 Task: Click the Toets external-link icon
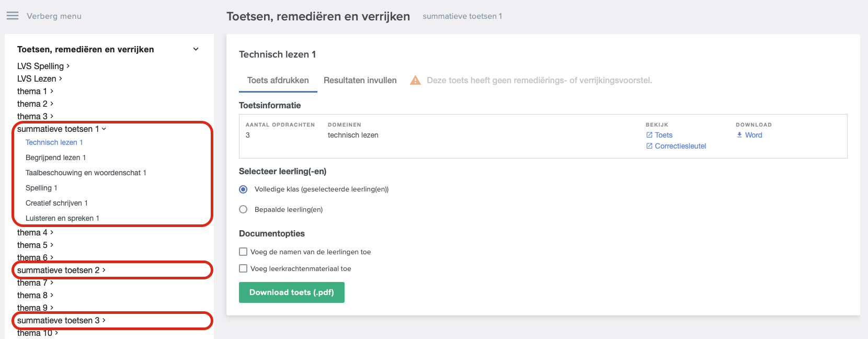pyautogui.click(x=649, y=135)
